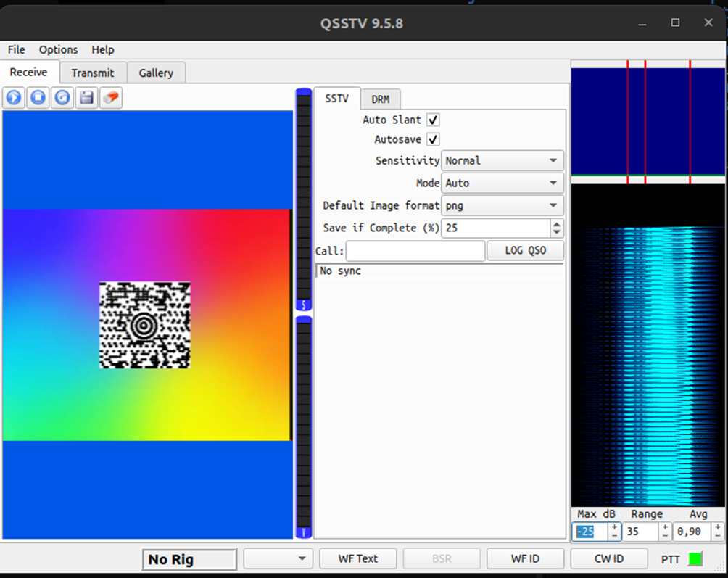The height and width of the screenshot is (578, 728).
Task: Click the WF Text button
Action: pos(358,559)
